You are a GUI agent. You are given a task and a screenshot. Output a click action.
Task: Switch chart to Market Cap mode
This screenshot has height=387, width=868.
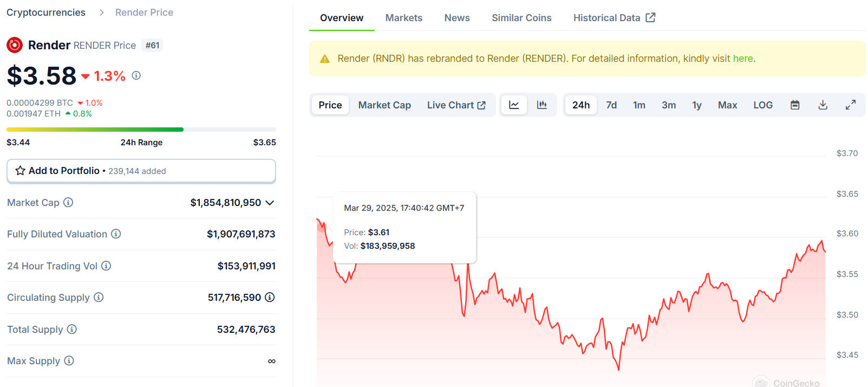[384, 105]
